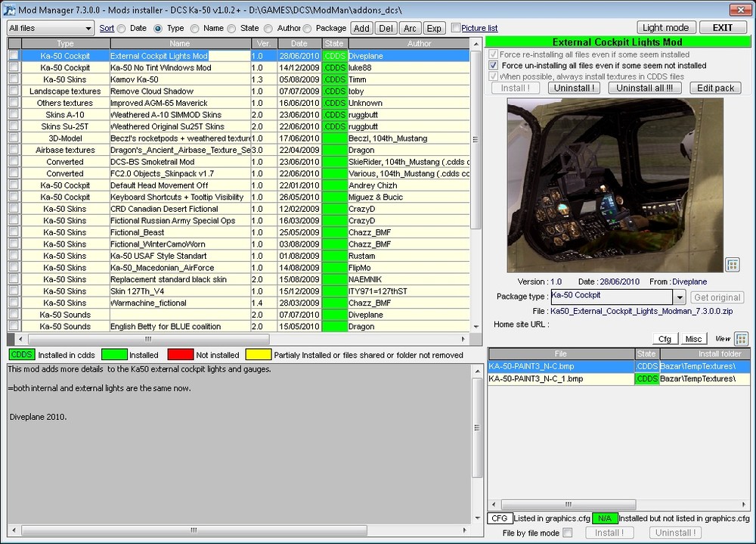Click the Arc toolbar button
Viewport: 756px width, 544px height.
point(410,28)
